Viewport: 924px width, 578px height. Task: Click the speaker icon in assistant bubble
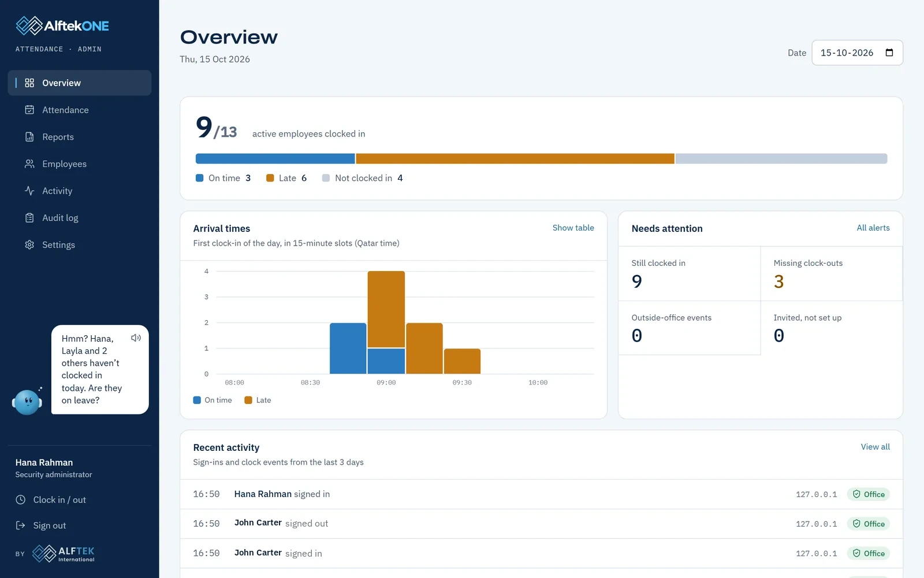pos(136,338)
